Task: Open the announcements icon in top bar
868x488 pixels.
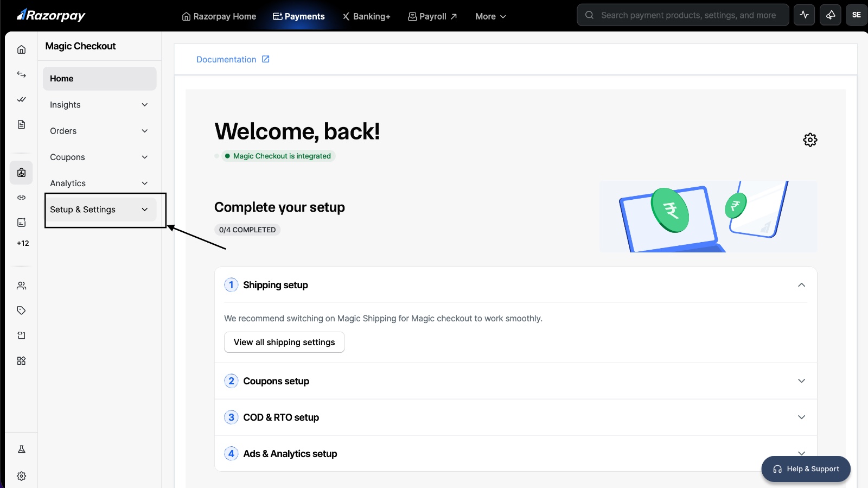Action: point(830,15)
